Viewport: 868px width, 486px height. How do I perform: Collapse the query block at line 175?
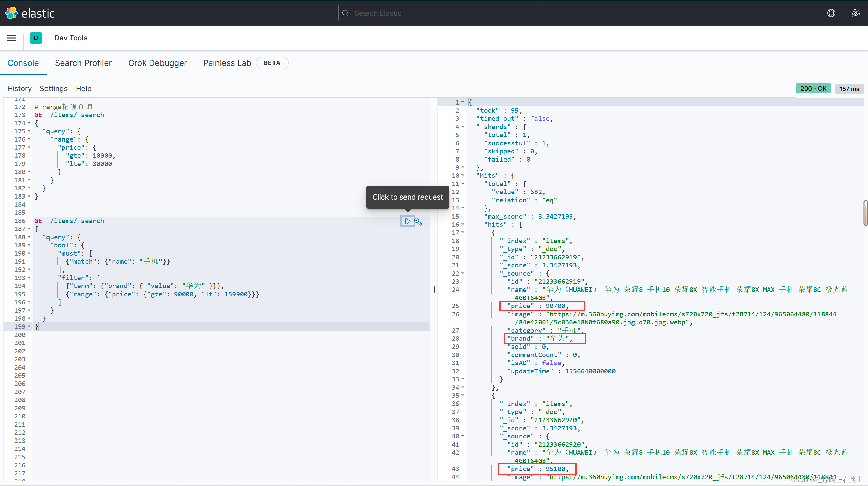point(29,131)
